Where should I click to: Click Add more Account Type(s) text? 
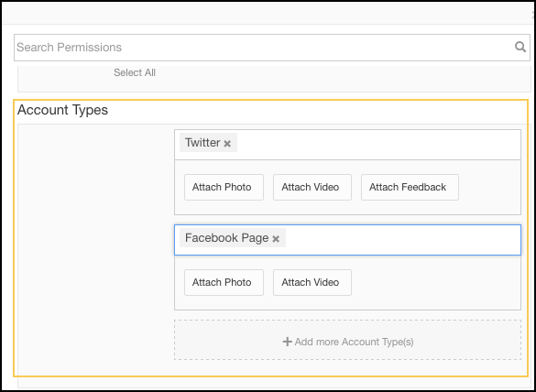tap(355, 342)
